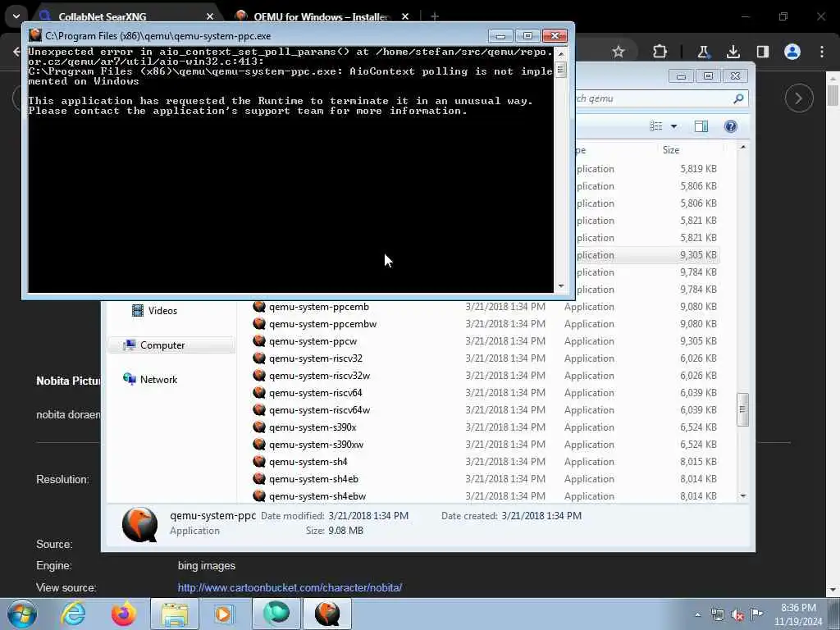This screenshot has width=840, height=630.
Task: Open the cartoonbucket.com source link
Action: pos(290,587)
